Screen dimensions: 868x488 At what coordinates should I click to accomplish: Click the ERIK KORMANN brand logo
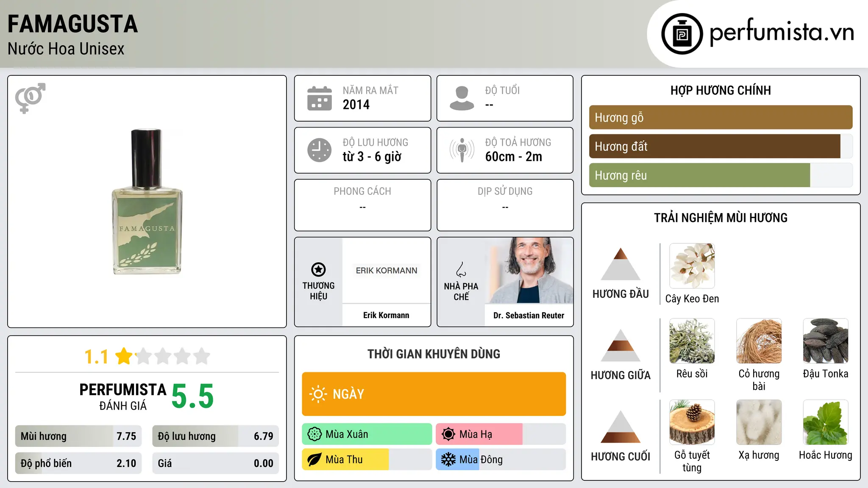click(387, 270)
